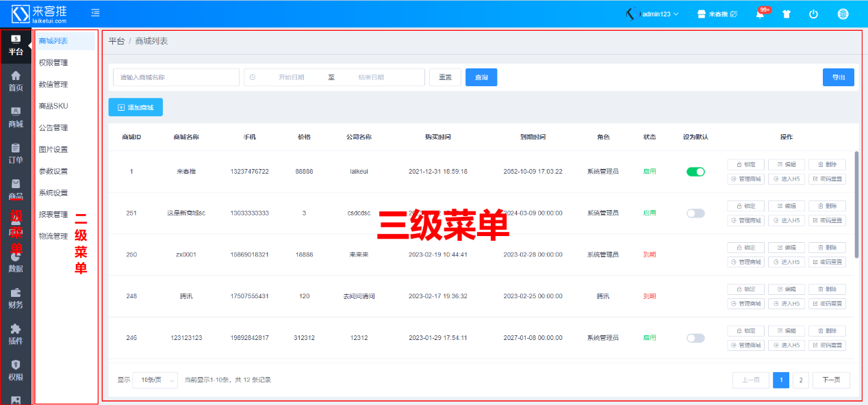This screenshot has width=868, height=405.
Task: Reset password for the 腾讯 row
Action: tap(827, 304)
